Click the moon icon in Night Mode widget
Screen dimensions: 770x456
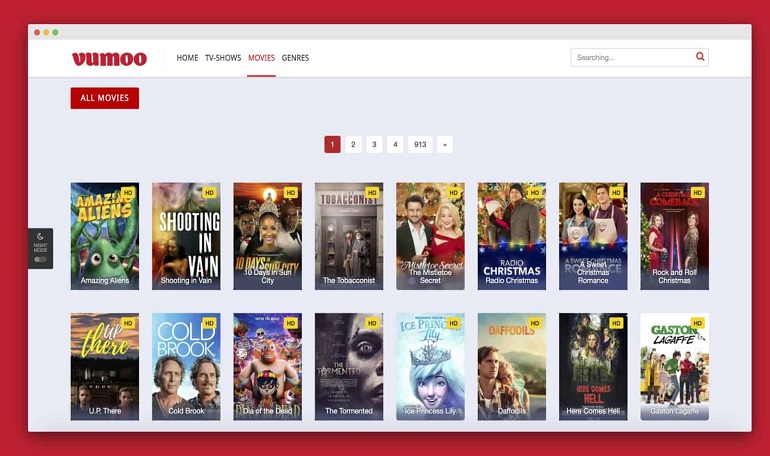tap(40, 237)
